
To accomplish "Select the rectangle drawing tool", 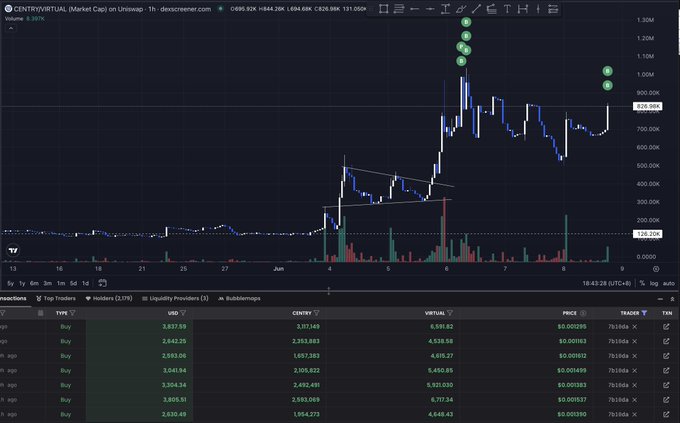I will point(383,9).
